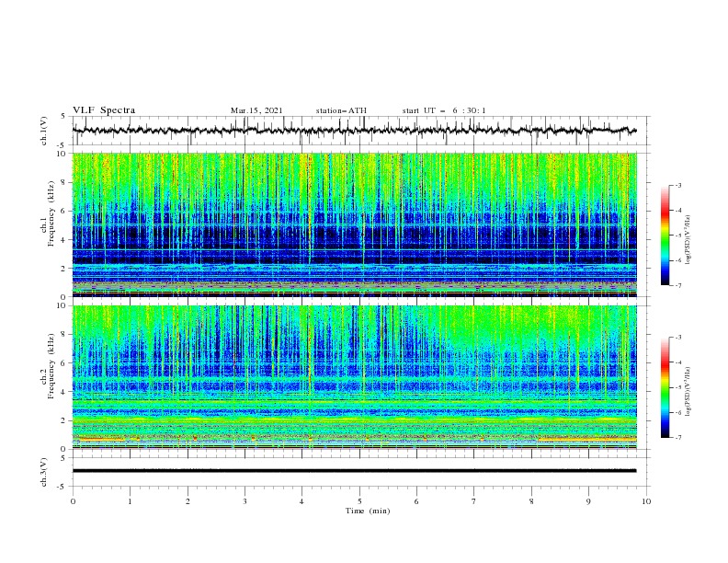This screenshot has width=728, height=563.
Task: Click the "2" kHz tick on ch.1 frequency axis
Action: click(64, 268)
